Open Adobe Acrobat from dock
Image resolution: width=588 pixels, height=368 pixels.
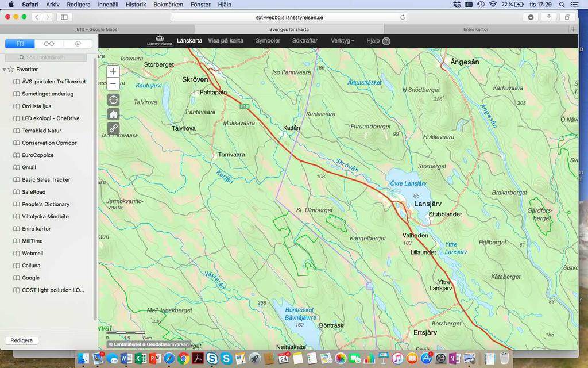coord(198,359)
